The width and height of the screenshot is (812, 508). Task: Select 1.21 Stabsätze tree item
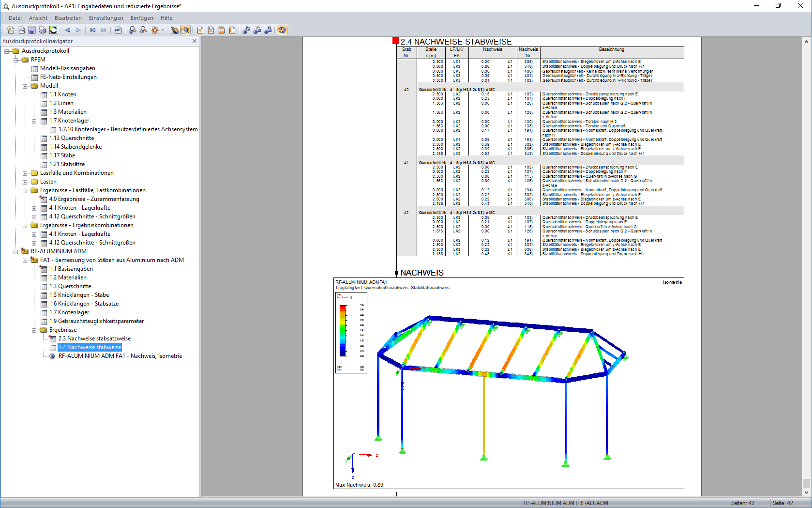pyautogui.click(x=67, y=164)
